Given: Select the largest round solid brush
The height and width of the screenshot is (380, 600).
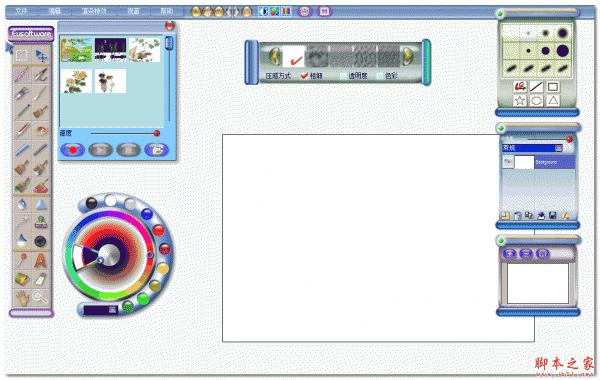Looking at the screenshot, I should tap(562, 51).
